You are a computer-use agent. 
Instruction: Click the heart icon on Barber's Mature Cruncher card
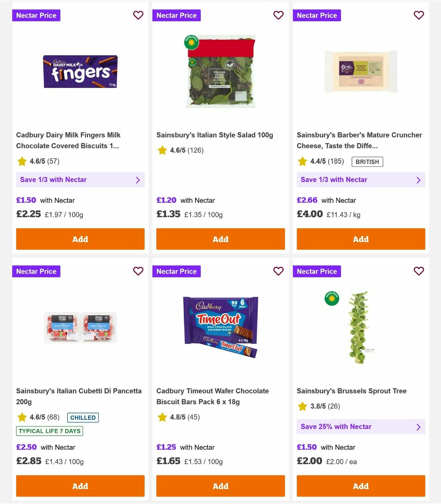(419, 15)
